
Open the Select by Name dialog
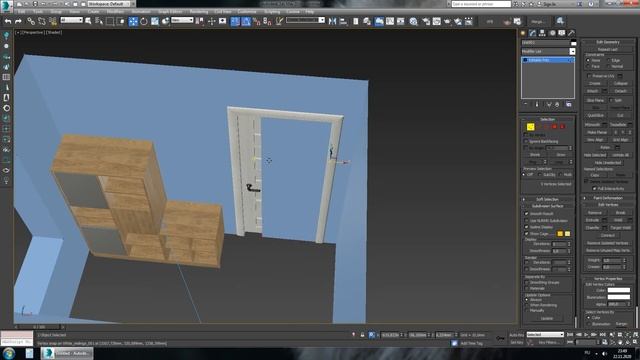click(99, 21)
